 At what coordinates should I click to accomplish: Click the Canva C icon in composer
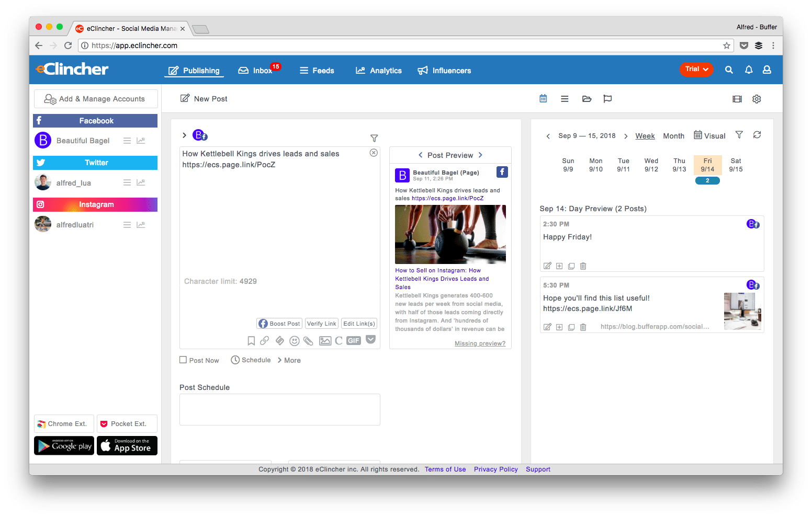[x=339, y=341]
